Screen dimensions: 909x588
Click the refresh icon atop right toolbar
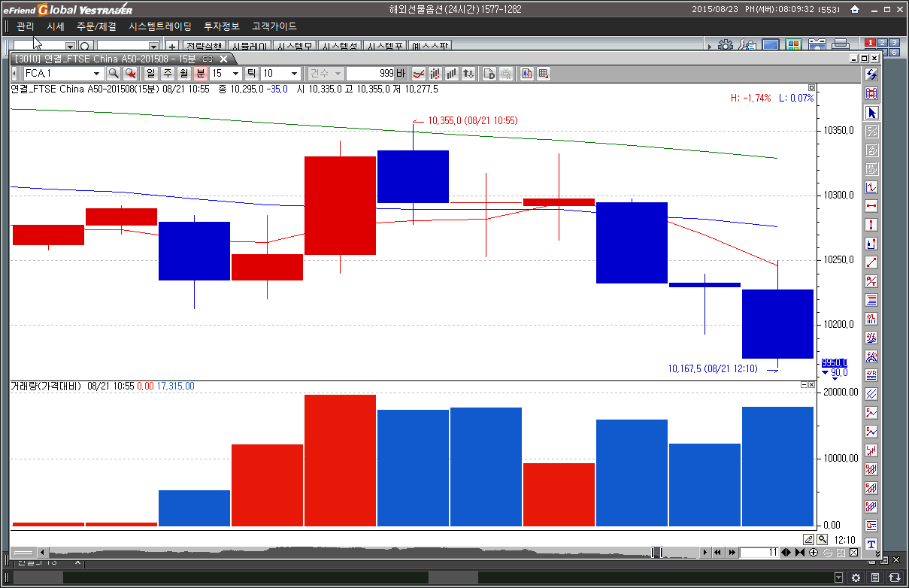[x=871, y=74]
